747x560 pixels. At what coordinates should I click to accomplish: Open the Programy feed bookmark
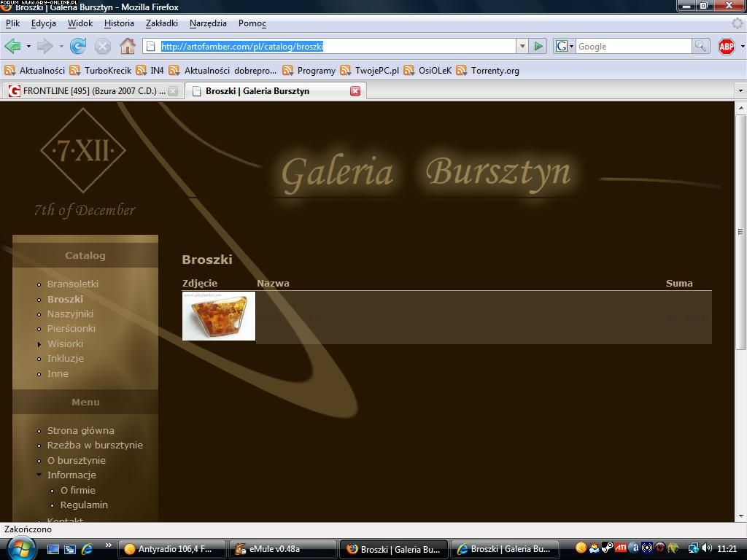309,71
